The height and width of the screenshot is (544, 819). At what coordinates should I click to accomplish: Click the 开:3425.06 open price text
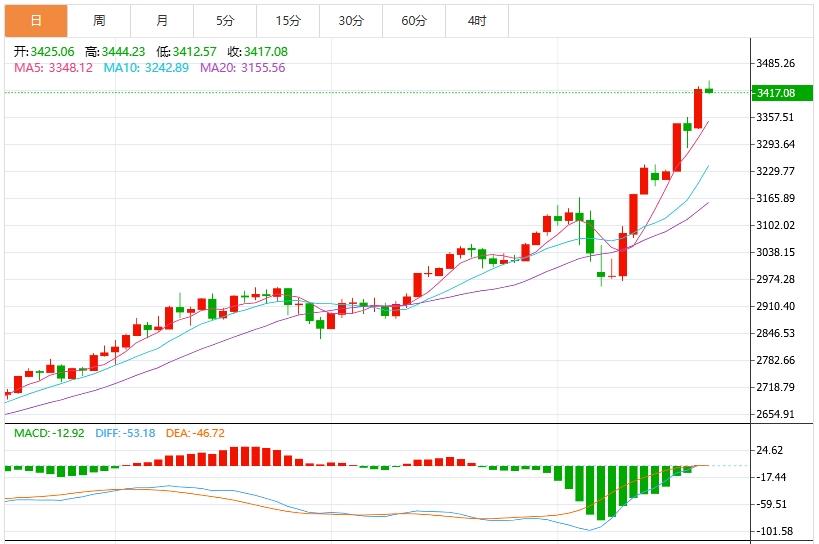[45, 52]
